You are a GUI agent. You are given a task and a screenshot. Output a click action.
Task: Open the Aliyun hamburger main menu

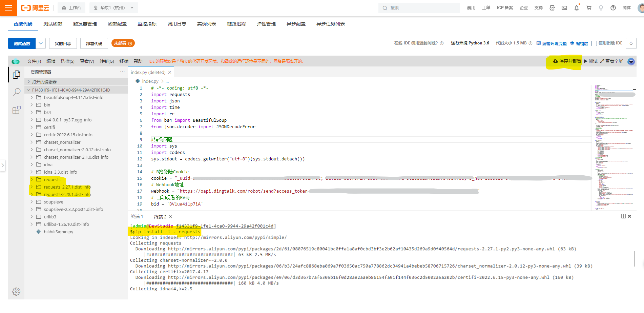(8, 8)
